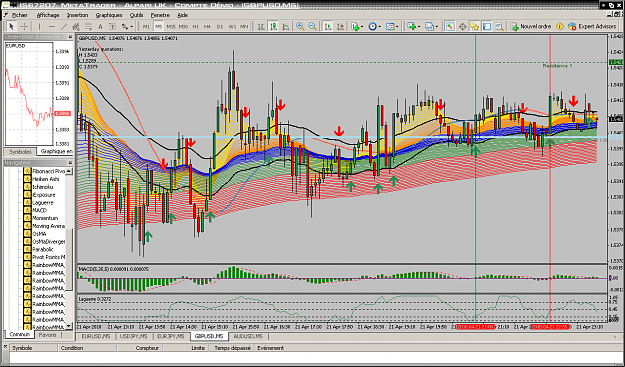Open new chart dropdown
Image resolution: width=625 pixels, height=367 pixels.
pos(413,27)
